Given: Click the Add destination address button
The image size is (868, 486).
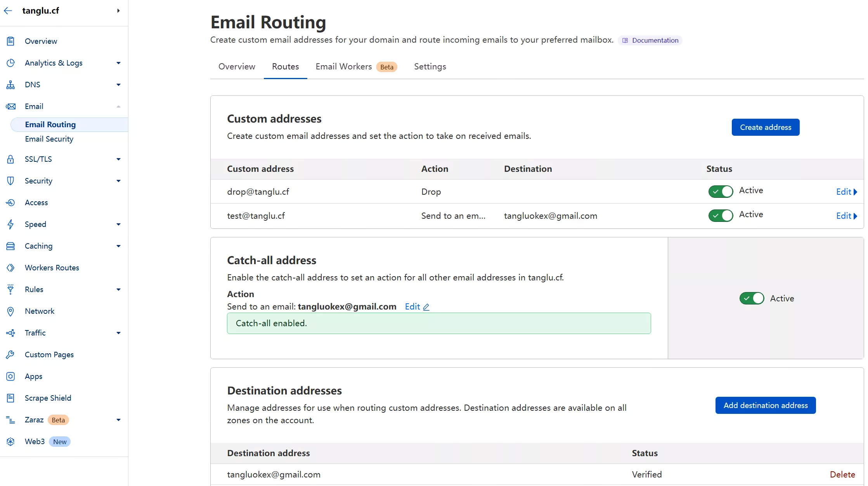Looking at the screenshot, I should (766, 405).
